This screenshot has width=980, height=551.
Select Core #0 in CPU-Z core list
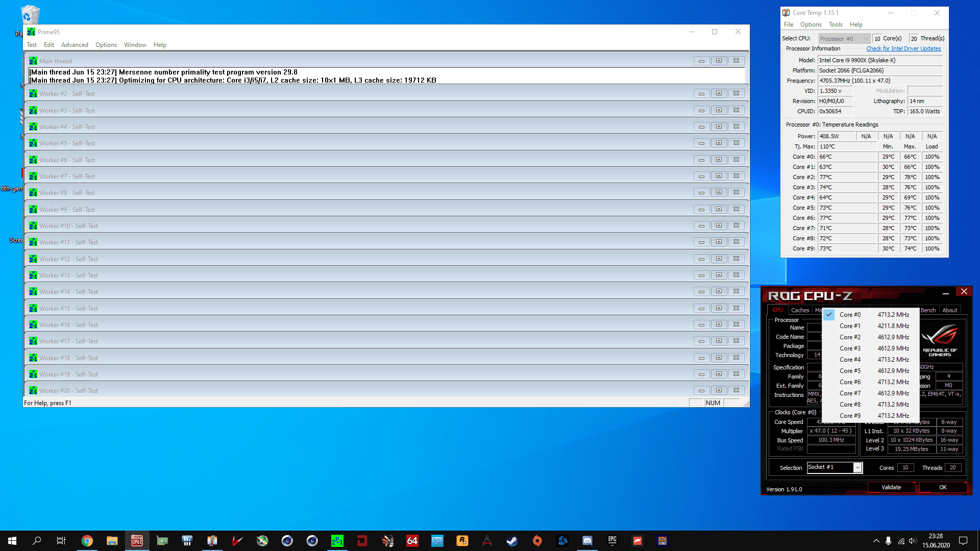coord(870,315)
